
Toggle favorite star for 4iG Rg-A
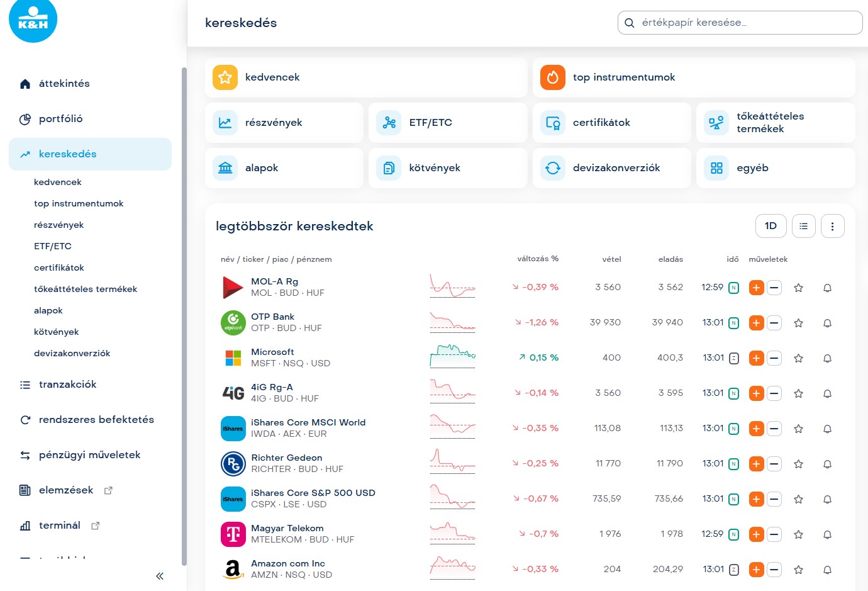pyautogui.click(x=798, y=393)
